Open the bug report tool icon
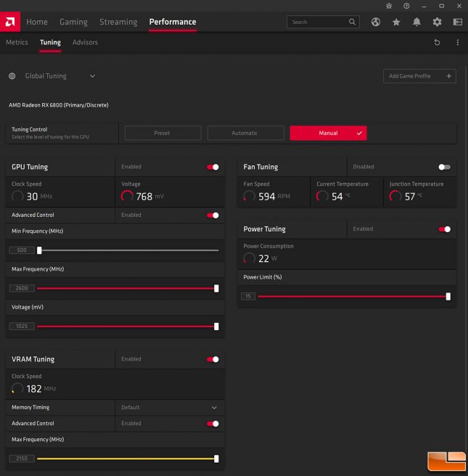The width and height of the screenshot is (468, 476). coord(389,6)
